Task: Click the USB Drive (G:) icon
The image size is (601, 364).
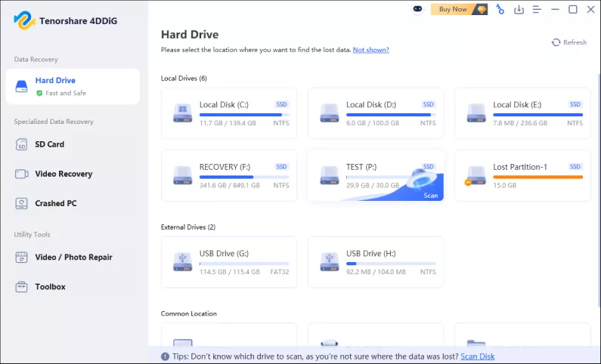Action: click(x=182, y=262)
